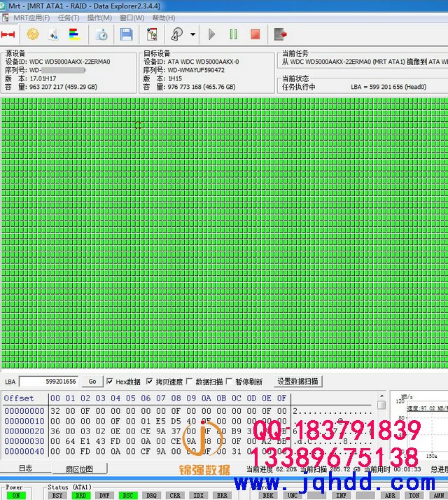Click the DWF status indicator
Viewport: 448px width, 500px height.
[104, 496]
